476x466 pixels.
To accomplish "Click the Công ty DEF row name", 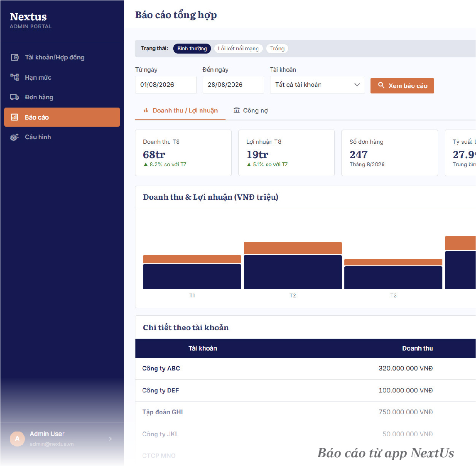I will (x=161, y=390).
